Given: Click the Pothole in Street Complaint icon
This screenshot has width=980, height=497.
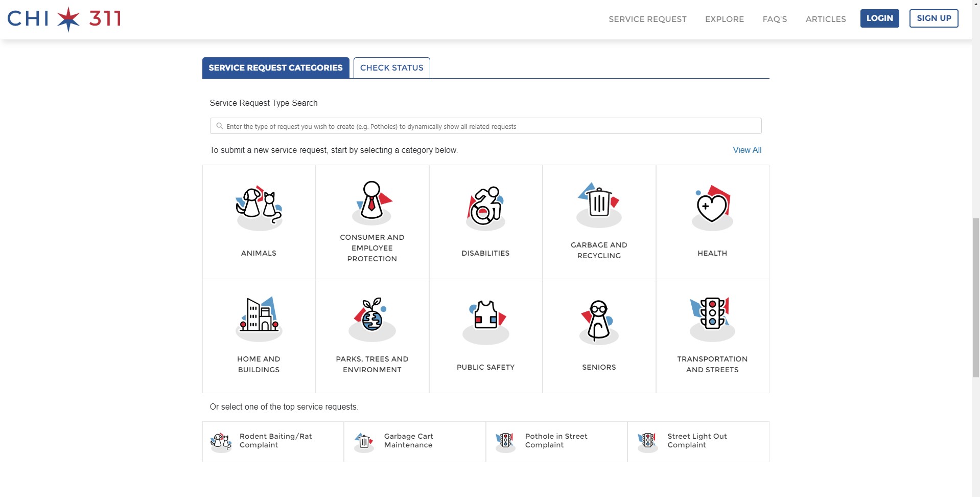Looking at the screenshot, I should click(505, 442).
